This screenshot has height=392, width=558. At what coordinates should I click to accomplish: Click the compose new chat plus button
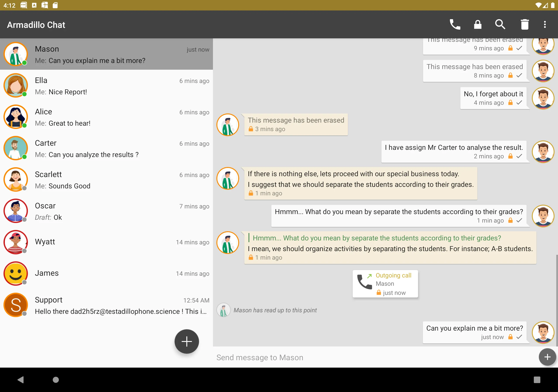point(185,341)
